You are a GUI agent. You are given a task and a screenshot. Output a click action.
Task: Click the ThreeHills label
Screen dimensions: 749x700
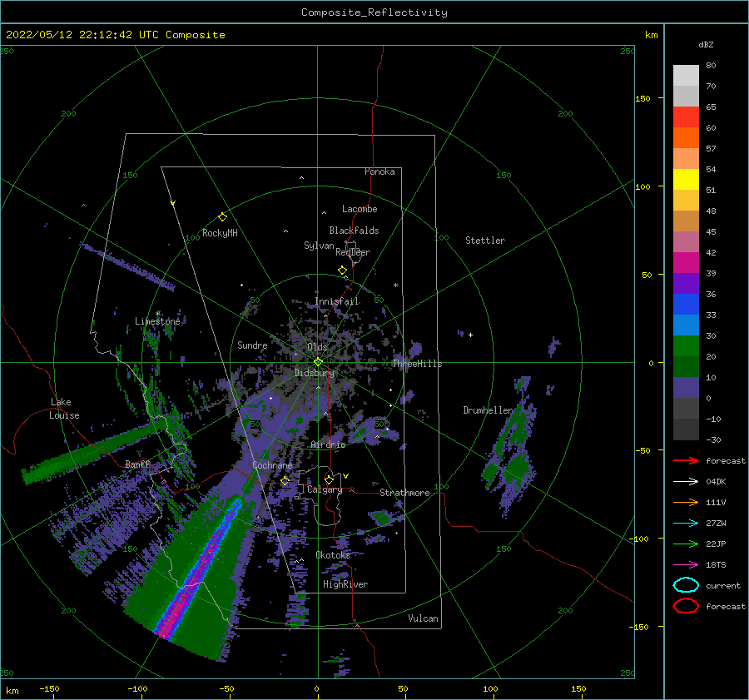(x=418, y=364)
